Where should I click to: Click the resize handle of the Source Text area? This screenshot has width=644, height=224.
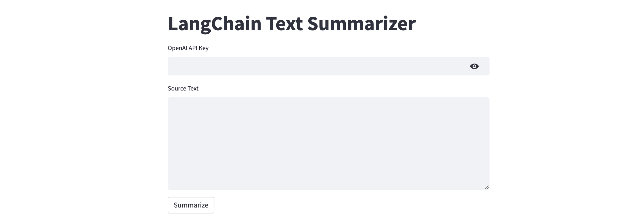pos(487,186)
